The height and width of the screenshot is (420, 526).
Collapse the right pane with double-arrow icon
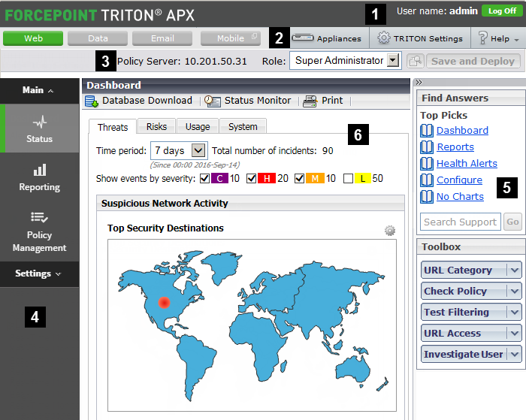[419, 82]
